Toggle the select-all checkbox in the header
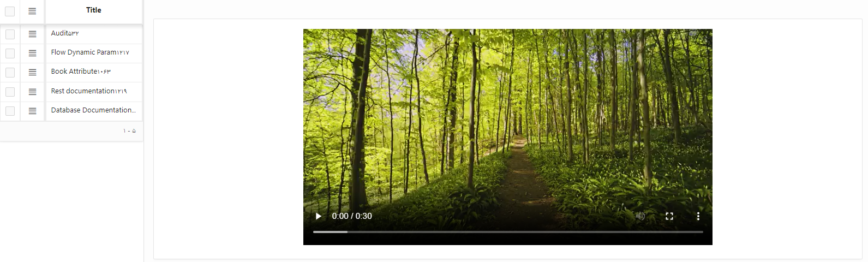868x262 pixels. click(x=10, y=11)
